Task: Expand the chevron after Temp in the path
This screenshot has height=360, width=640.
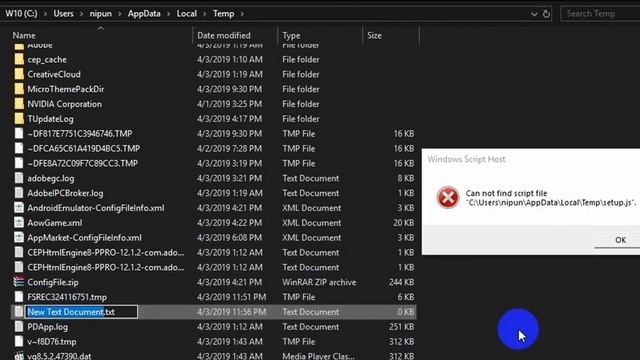Action: [242, 14]
